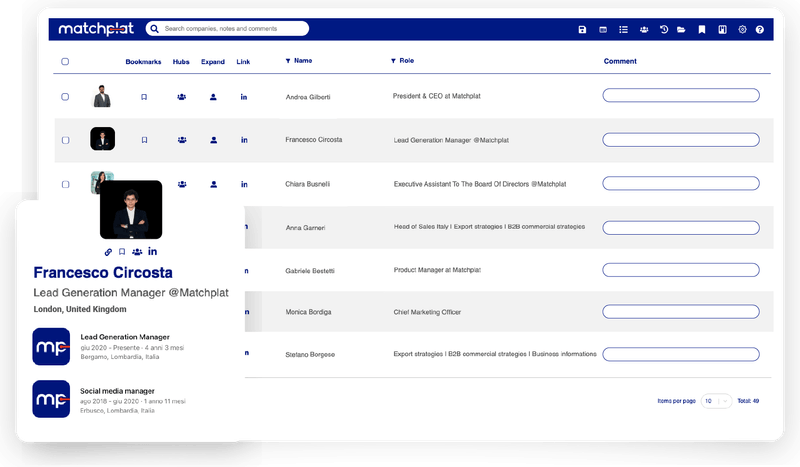This screenshot has width=800, height=467.
Task: Filter by the Role column header
Action: click(x=403, y=61)
